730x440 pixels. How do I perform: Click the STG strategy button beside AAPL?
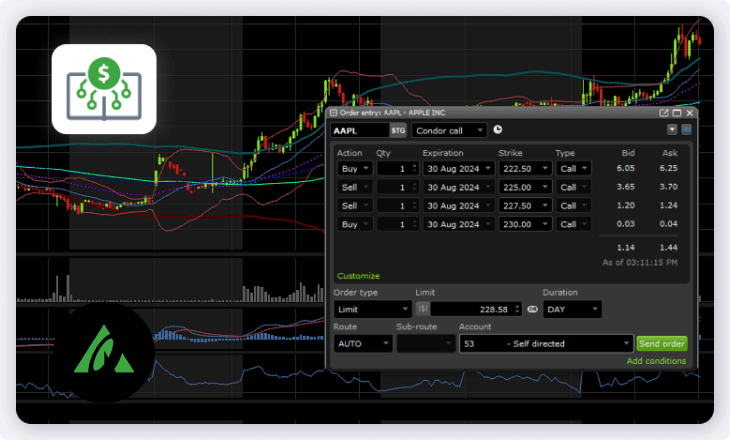[x=398, y=130]
